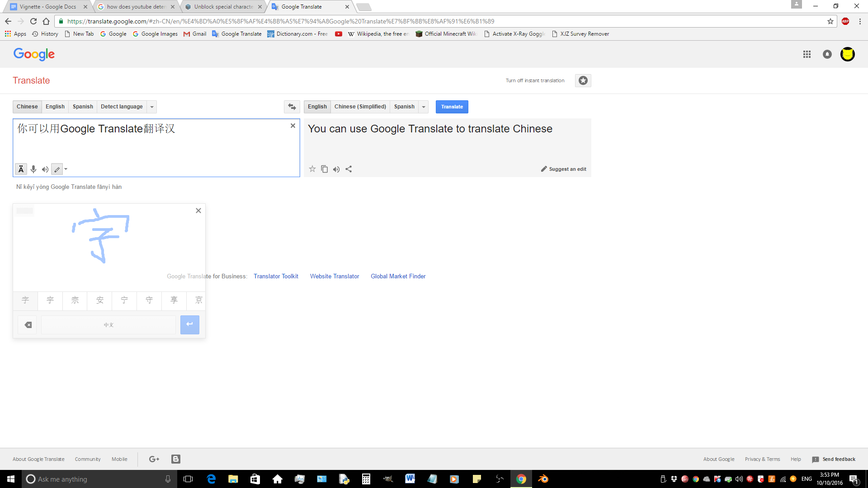Select Chinese (Simplified) as target language
Screen dimensions: 868x488
pyautogui.click(x=360, y=107)
